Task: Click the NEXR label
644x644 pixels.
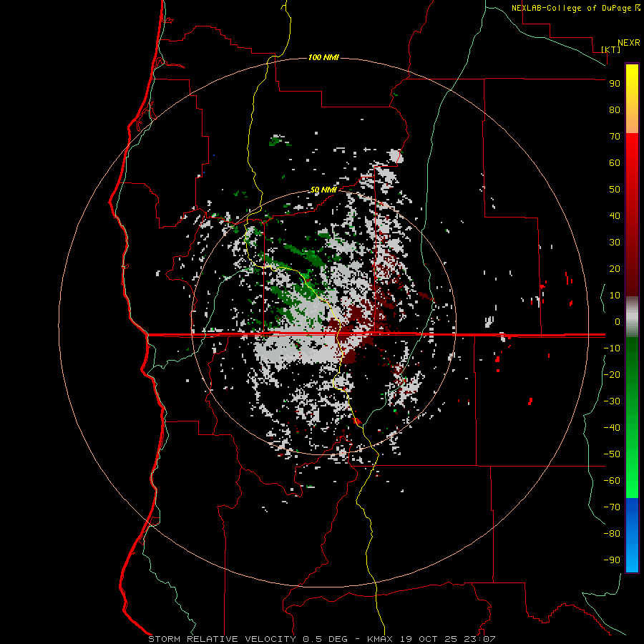Action: [x=629, y=43]
